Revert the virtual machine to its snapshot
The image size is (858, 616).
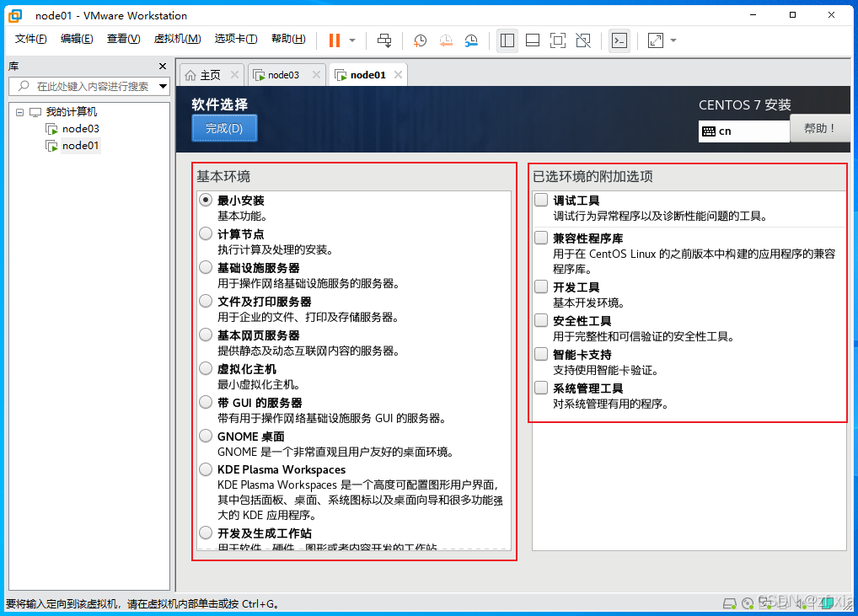[x=446, y=40]
